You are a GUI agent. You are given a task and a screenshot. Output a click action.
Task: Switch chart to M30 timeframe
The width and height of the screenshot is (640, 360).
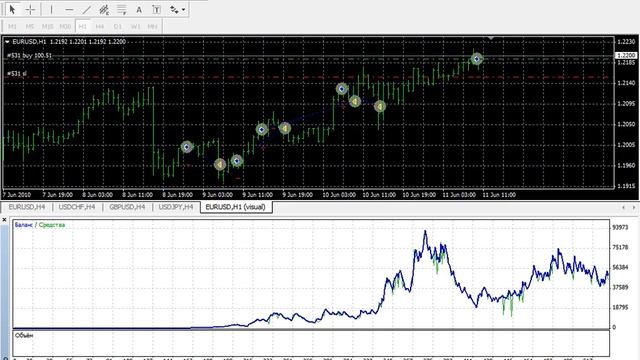pos(65,26)
